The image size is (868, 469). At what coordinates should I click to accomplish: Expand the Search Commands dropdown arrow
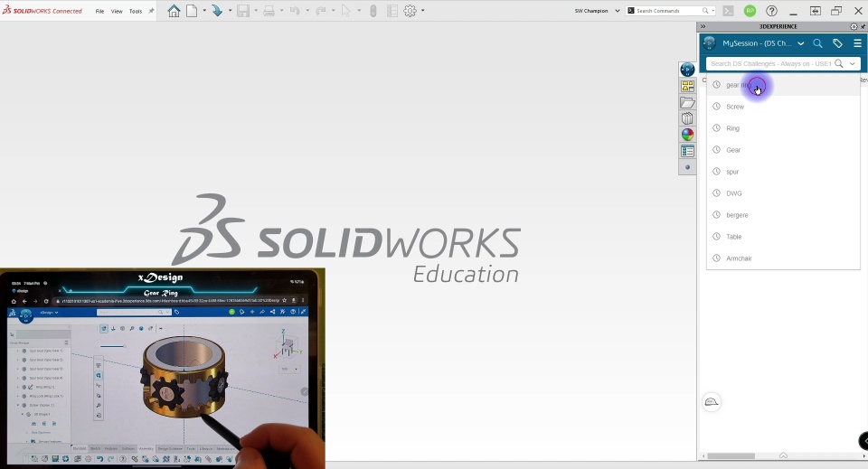coord(713,11)
